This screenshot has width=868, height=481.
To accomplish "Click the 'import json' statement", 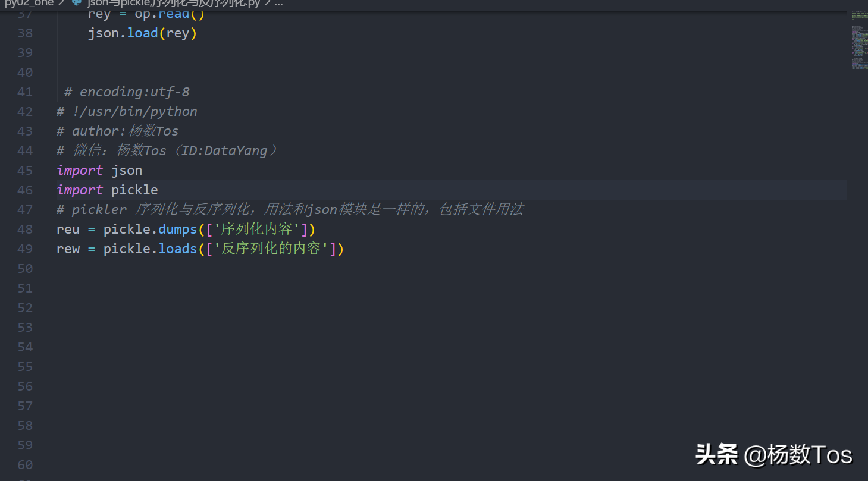I will tap(99, 171).
